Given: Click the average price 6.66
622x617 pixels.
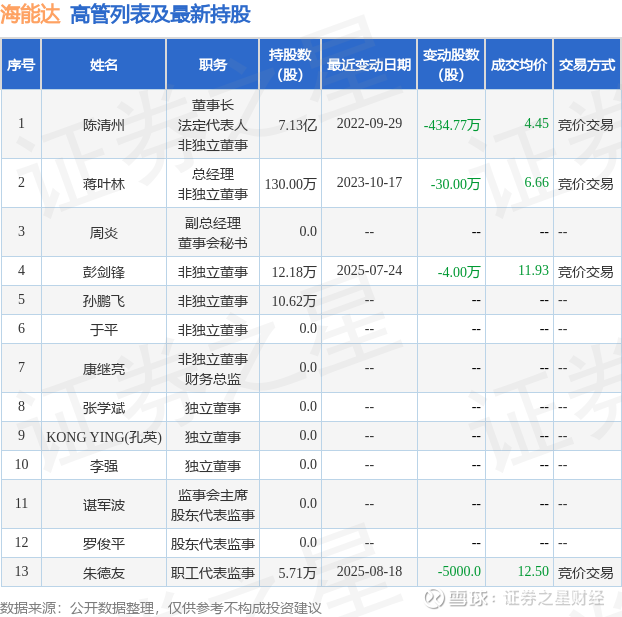Looking at the screenshot, I should [536, 182].
